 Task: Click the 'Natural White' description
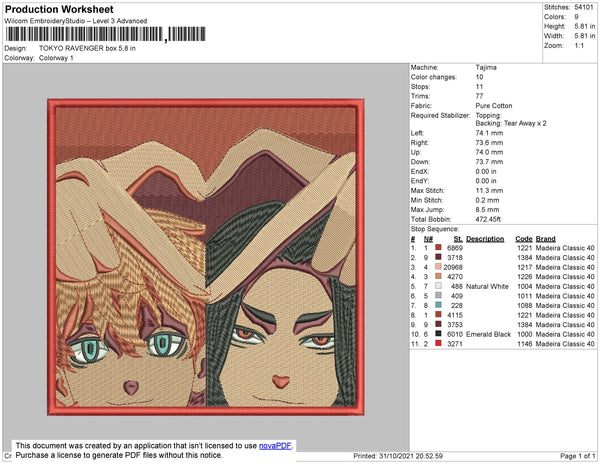point(487,287)
